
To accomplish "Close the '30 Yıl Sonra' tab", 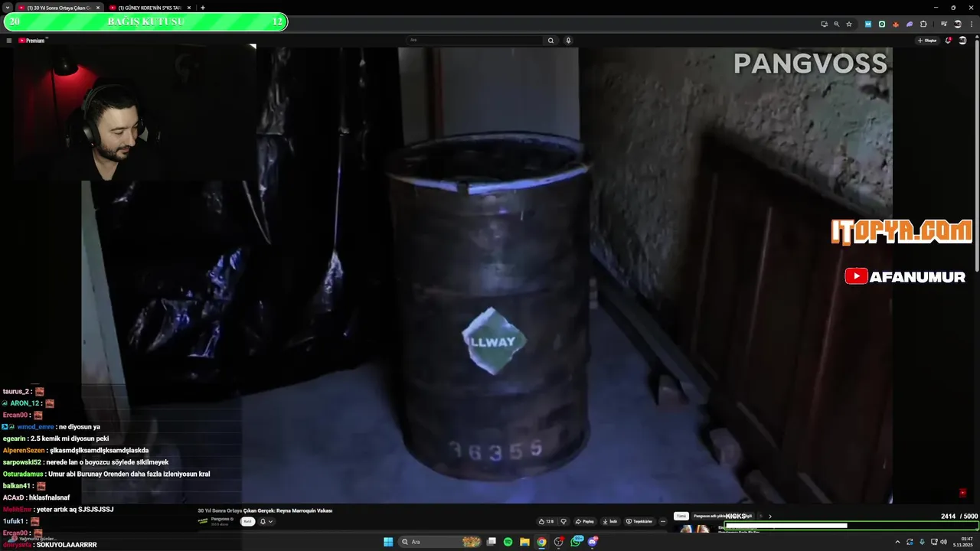I will (98, 8).
